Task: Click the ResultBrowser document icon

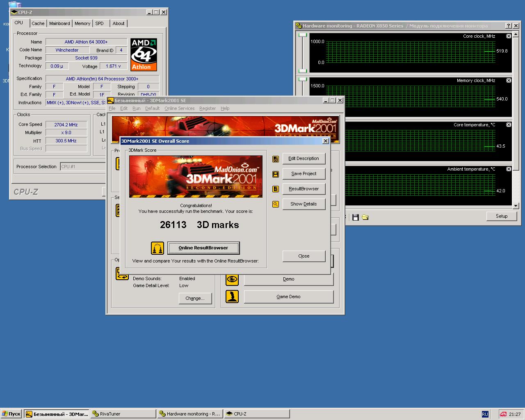Action: click(x=276, y=189)
